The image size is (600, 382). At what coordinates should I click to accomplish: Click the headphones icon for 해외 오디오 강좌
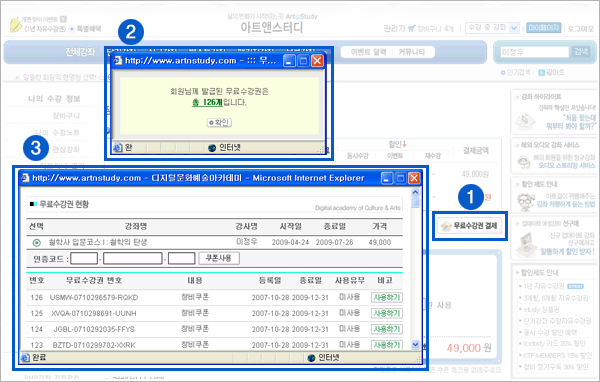point(523,162)
